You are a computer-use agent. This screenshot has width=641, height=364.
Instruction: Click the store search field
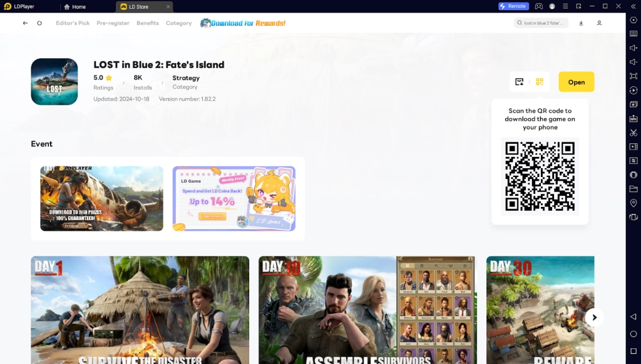click(x=541, y=23)
